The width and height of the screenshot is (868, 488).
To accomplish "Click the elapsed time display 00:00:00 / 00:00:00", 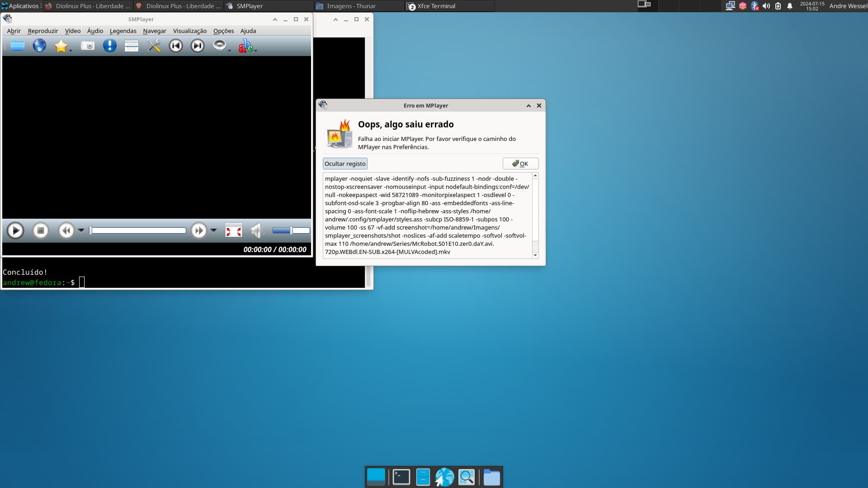I will [275, 249].
